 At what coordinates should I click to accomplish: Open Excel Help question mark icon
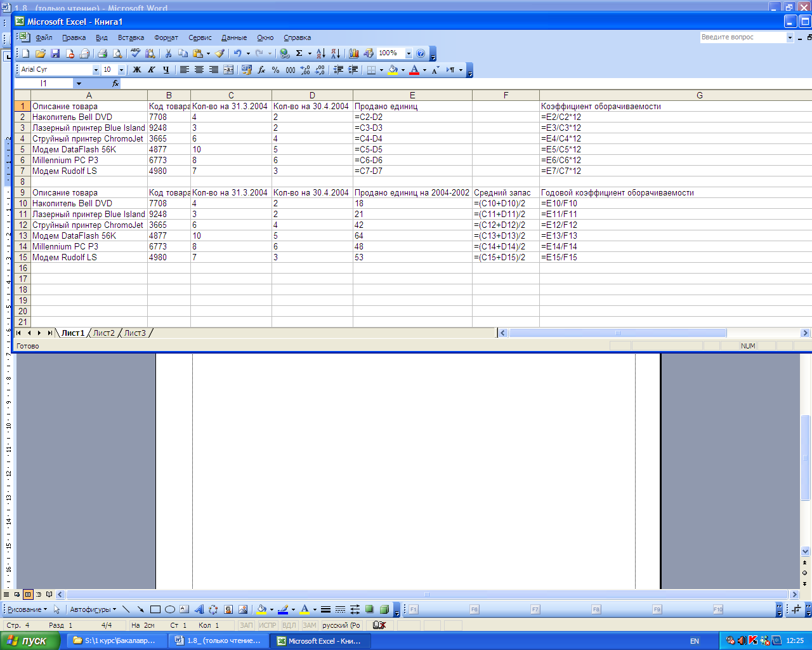point(421,53)
